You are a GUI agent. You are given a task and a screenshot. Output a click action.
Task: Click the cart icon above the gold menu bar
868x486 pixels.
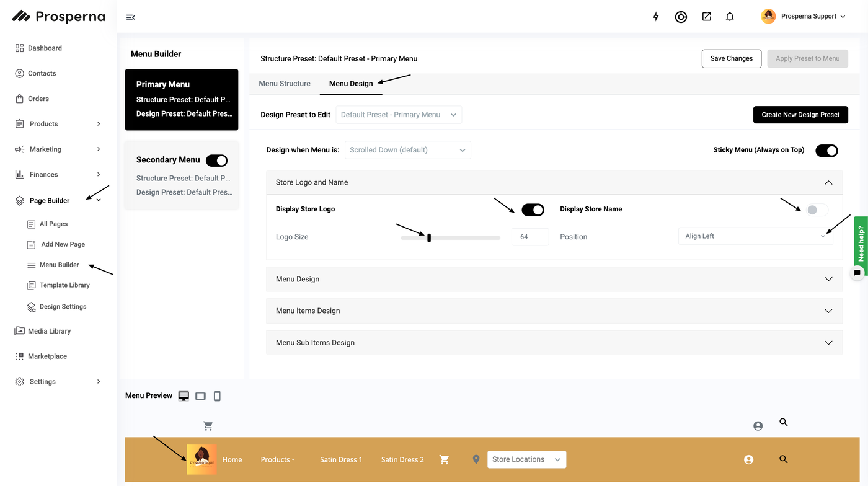[208, 426]
